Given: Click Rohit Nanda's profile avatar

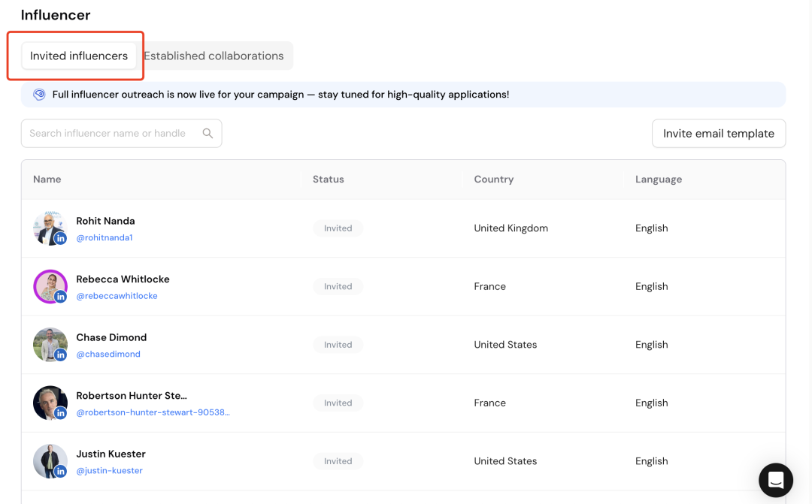Looking at the screenshot, I should click(48, 226).
